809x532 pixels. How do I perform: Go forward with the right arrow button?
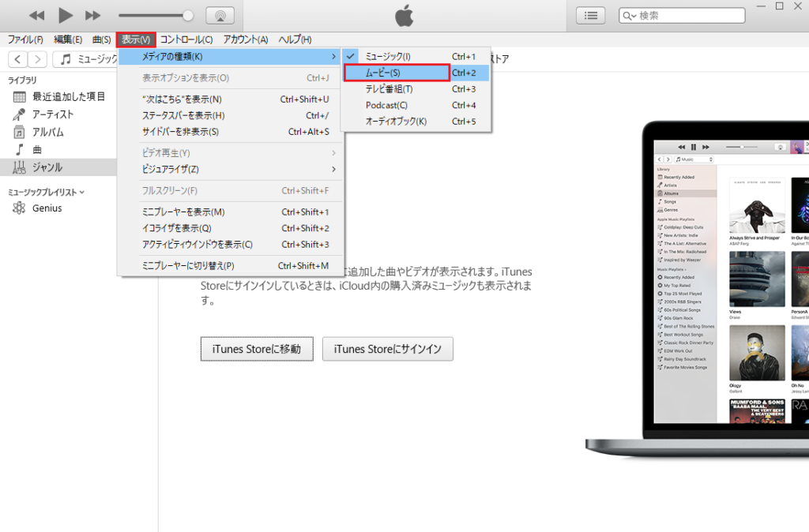coord(37,59)
